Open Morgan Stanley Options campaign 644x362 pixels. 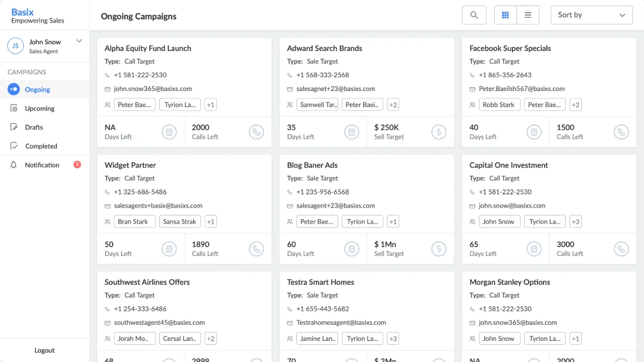click(510, 282)
